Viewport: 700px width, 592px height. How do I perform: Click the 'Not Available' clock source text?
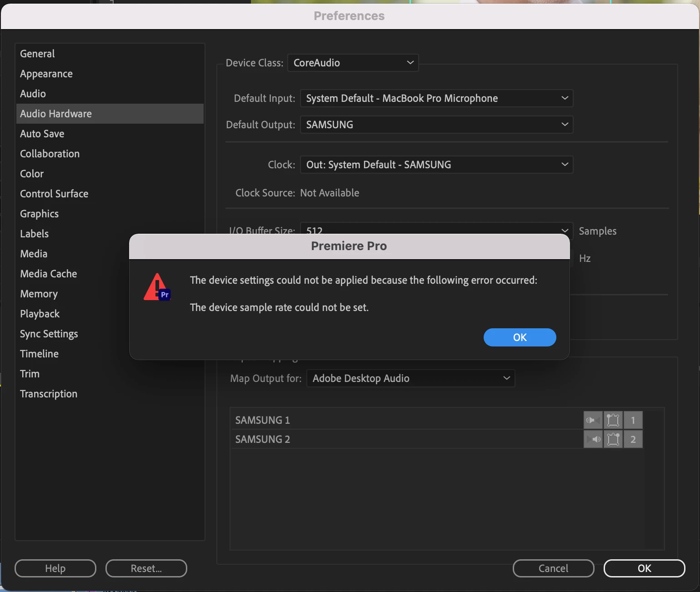point(330,193)
